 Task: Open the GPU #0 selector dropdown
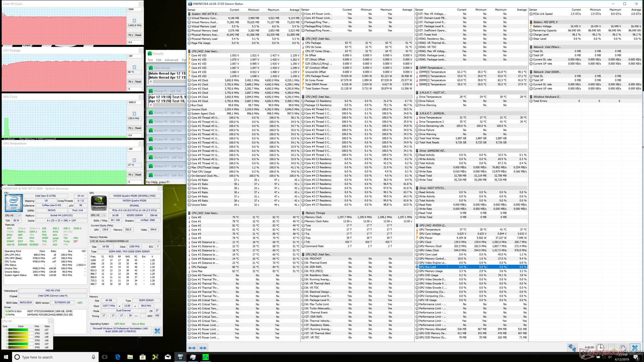pos(98,215)
